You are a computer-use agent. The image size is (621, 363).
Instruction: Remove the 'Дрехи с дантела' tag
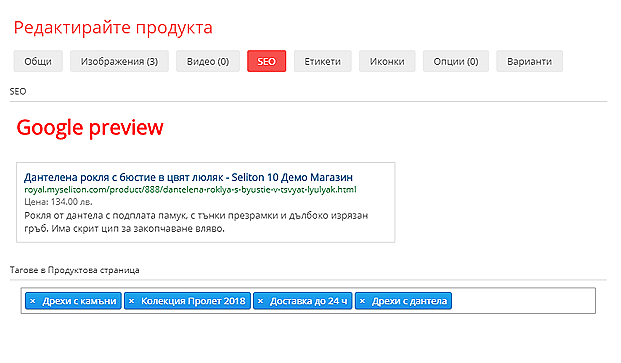(362, 301)
